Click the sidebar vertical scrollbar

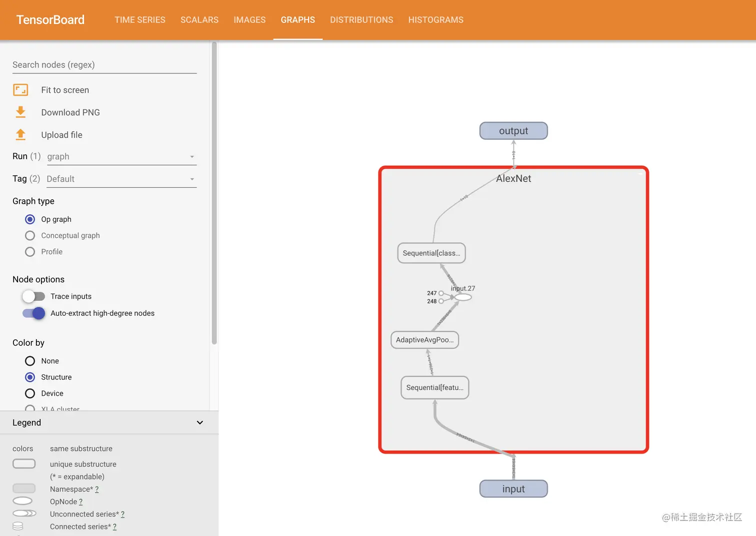click(x=214, y=193)
